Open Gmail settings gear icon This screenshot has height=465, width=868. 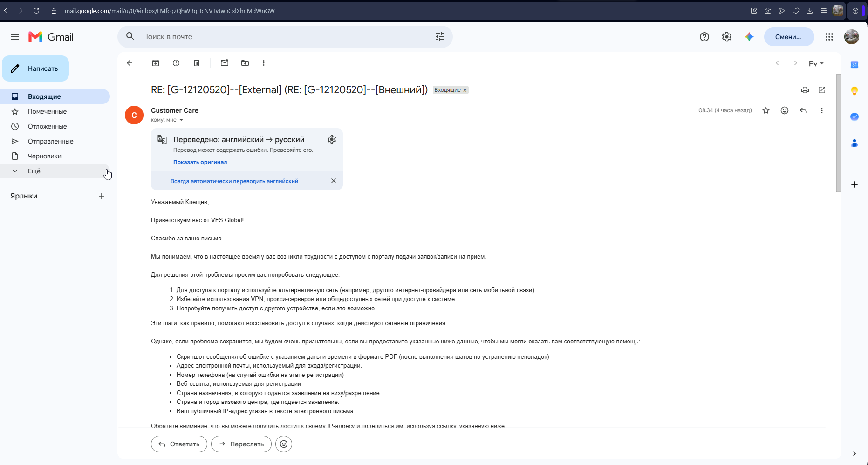(727, 37)
